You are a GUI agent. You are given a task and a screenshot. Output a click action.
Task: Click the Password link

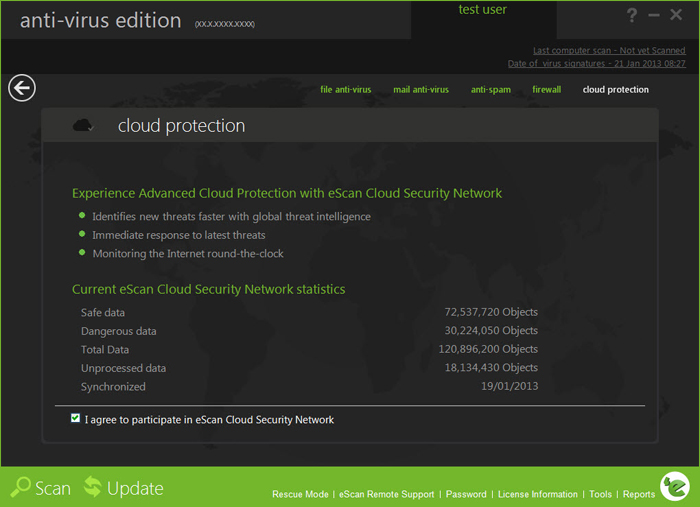tap(466, 494)
